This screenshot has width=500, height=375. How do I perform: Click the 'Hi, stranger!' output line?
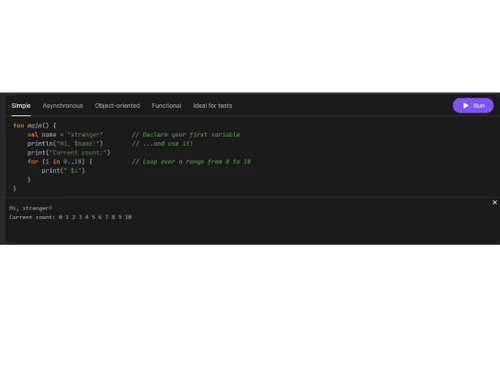coord(30,208)
